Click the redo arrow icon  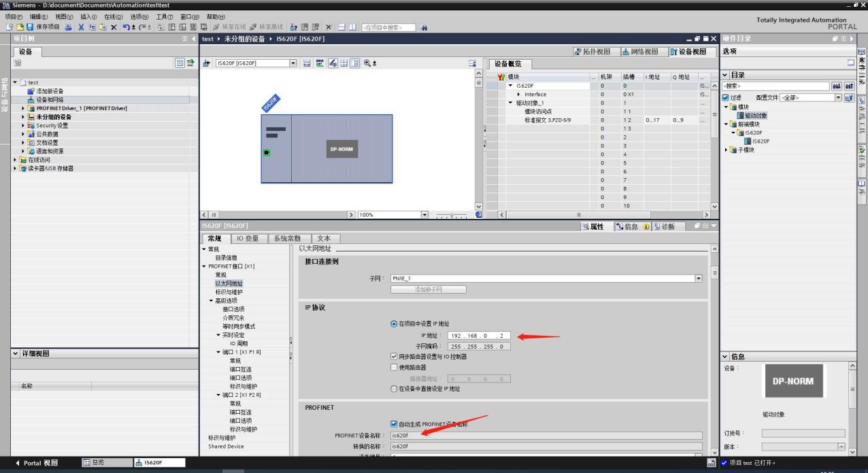point(141,27)
